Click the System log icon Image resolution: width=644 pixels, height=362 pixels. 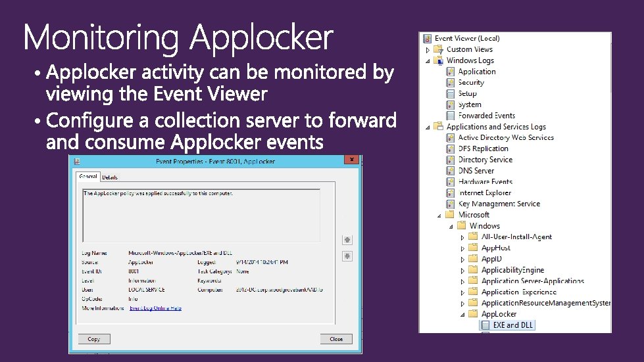(451, 105)
